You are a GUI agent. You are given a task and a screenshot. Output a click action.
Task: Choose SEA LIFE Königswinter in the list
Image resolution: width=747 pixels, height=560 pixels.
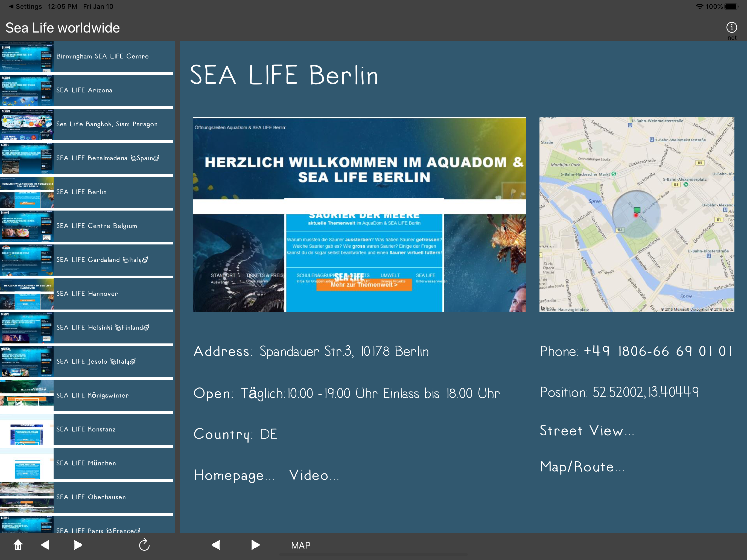(x=87, y=395)
